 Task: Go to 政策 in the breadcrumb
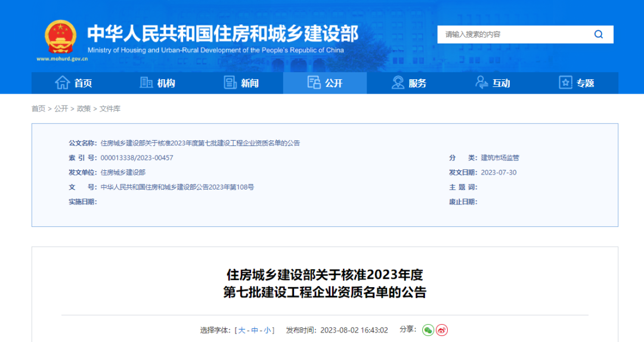tap(83, 108)
